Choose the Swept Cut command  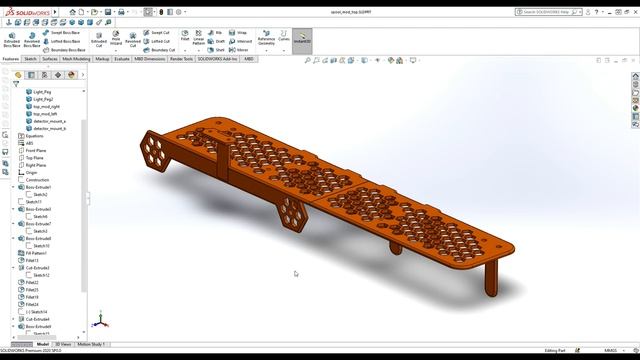[x=156, y=33]
